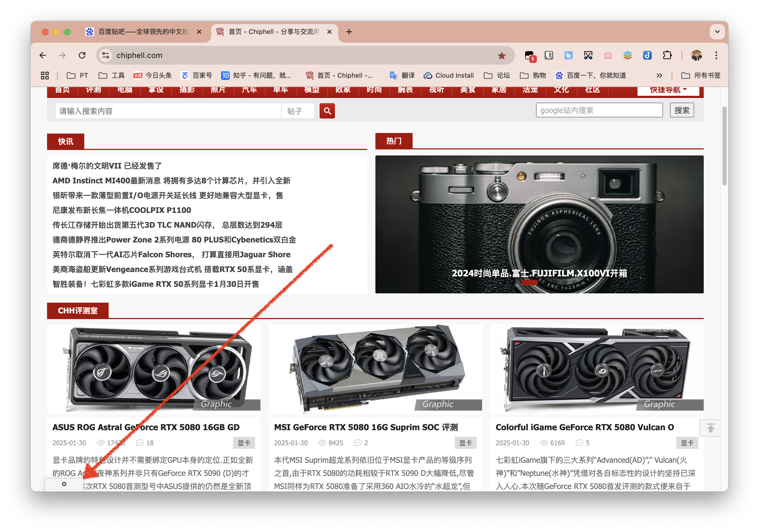Click the 显卡 tag on the MSI review
The image size is (759, 532).
465,443
